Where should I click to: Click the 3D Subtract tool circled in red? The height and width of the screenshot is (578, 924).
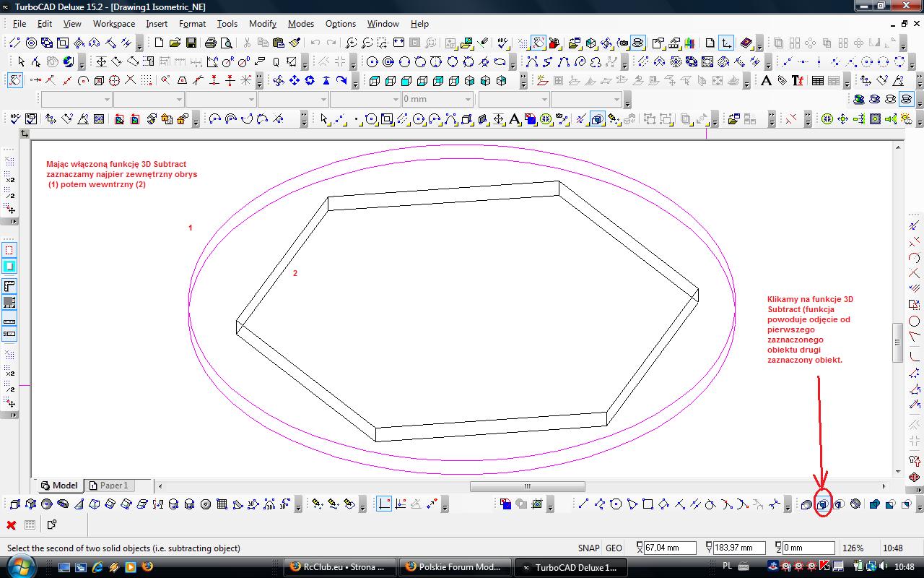tap(822, 504)
